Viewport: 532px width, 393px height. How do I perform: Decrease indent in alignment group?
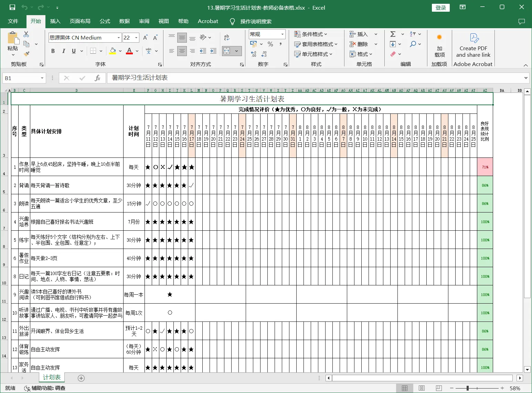click(203, 51)
